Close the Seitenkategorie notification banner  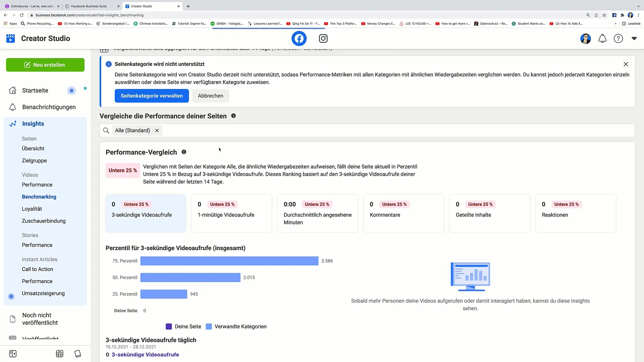click(626, 64)
